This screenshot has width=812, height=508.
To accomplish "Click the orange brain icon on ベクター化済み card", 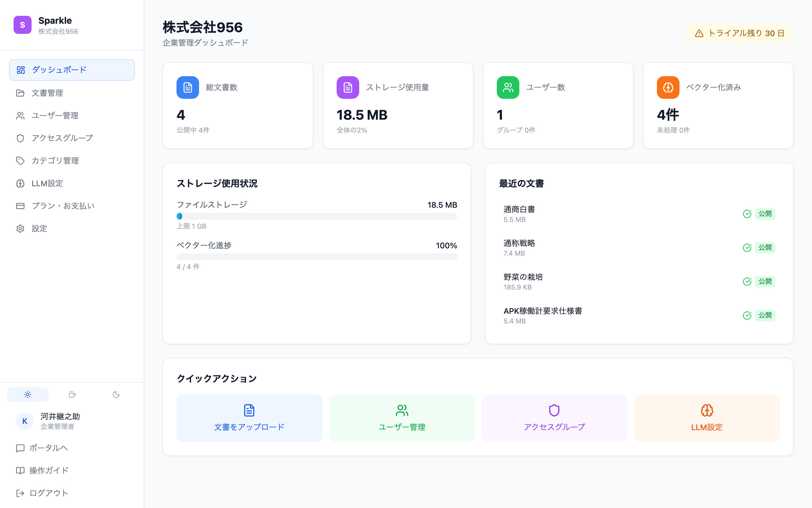I will [668, 87].
